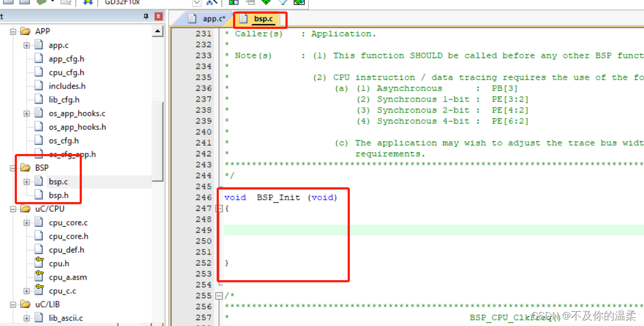Click 'requirements.' comment on line 242
Screen dimensions: 644x326
coord(390,154)
